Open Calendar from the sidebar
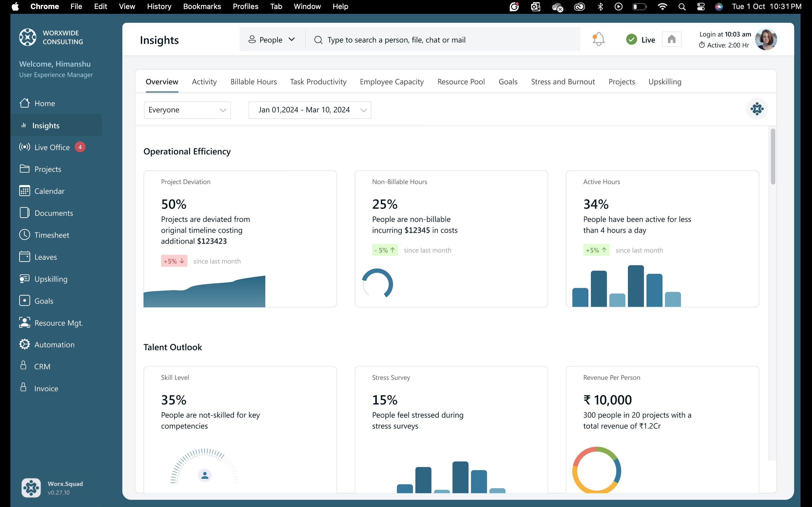 49,191
